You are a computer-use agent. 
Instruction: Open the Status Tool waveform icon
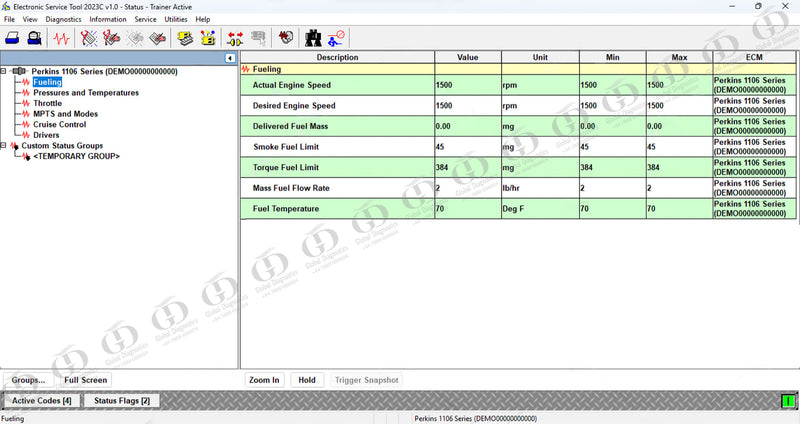click(62, 38)
